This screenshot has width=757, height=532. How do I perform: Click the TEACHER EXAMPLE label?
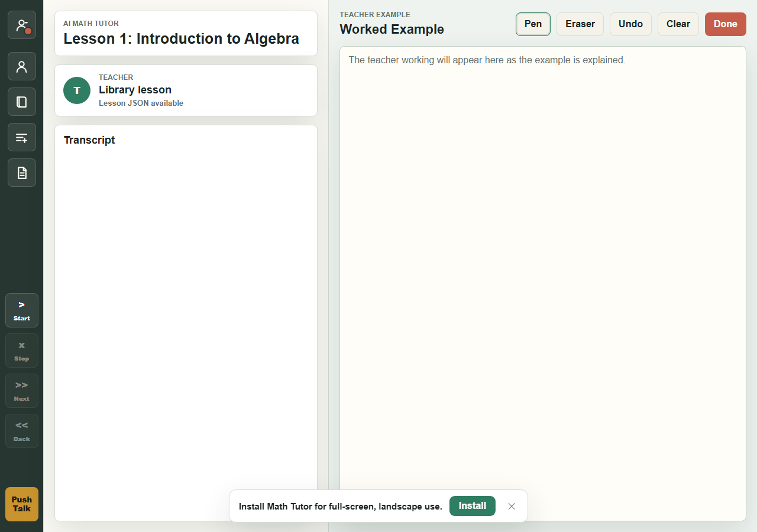(375, 15)
